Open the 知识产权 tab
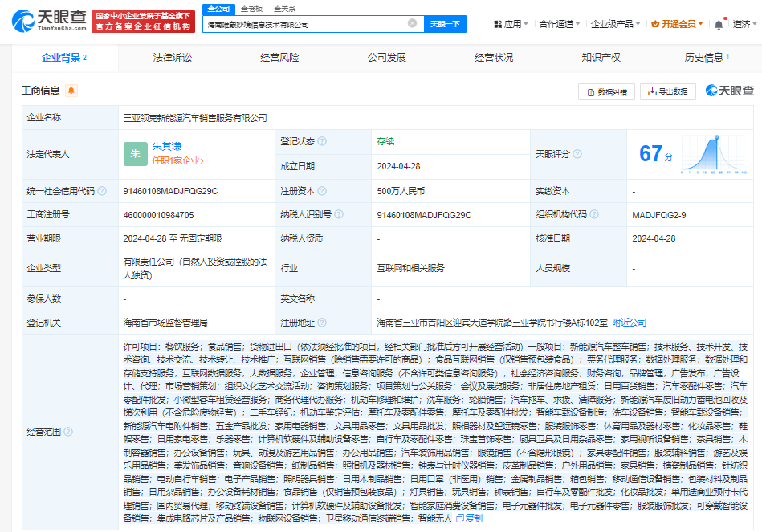The width and height of the screenshot is (762, 532). coord(601,58)
